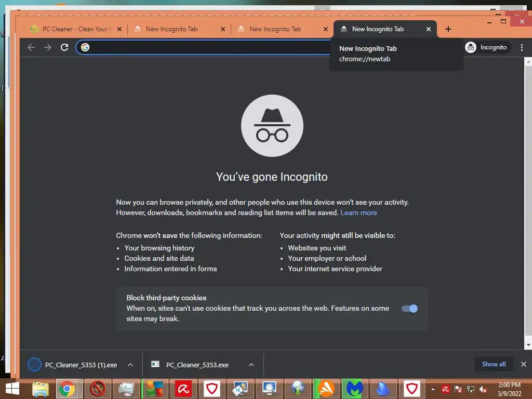Click page scrollbar down arrow
Image resolution: width=532 pixels, height=399 pixels.
click(528, 345)
